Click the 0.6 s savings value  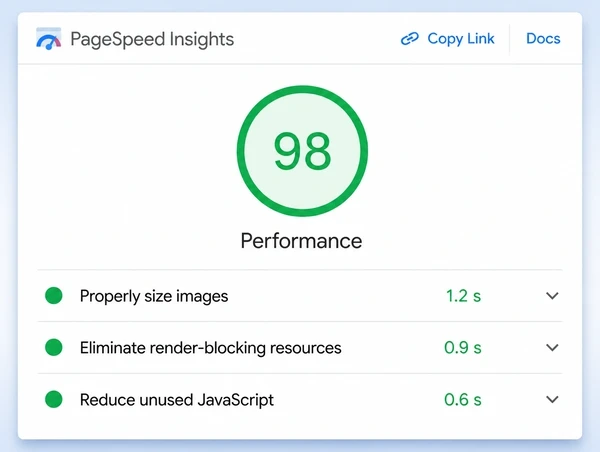coord(463,400)
